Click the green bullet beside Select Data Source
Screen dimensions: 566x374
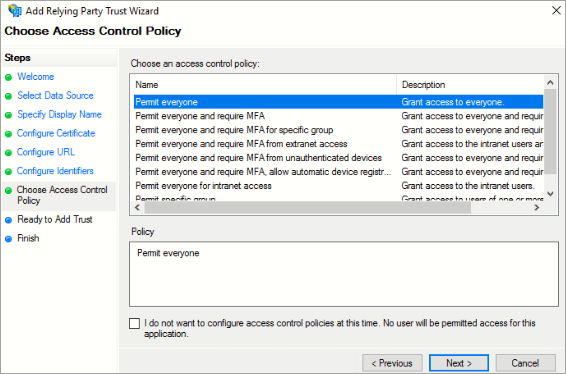[9, 96]
